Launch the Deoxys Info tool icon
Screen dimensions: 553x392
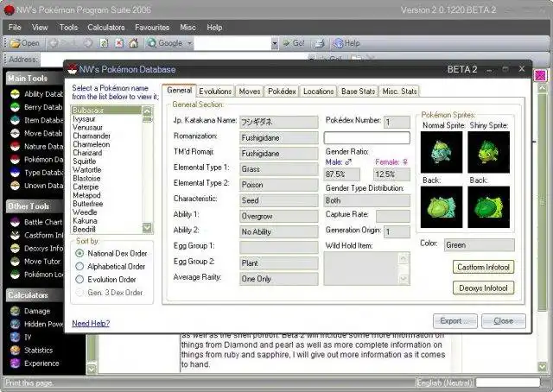point(15,248)
